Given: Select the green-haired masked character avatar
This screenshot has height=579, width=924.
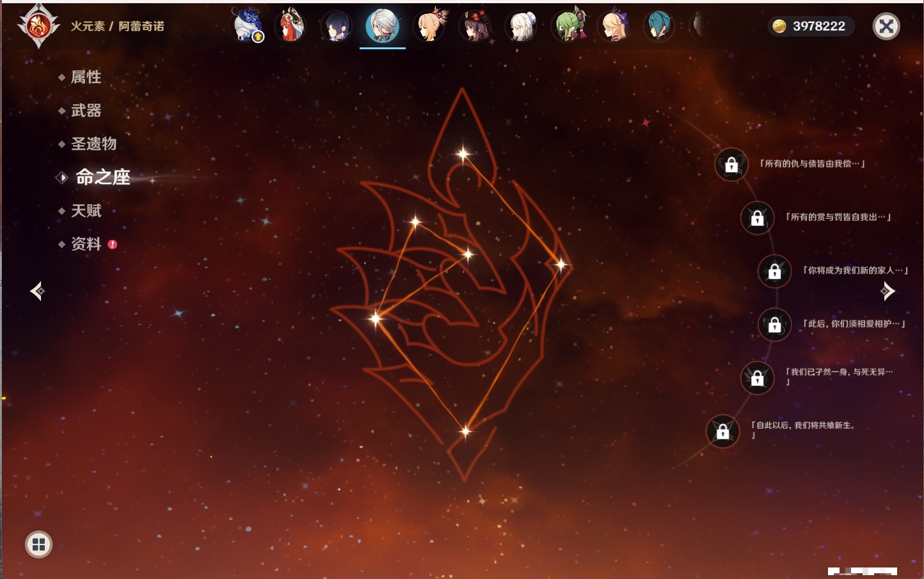Looking at the screenshot, I should 569,26.
